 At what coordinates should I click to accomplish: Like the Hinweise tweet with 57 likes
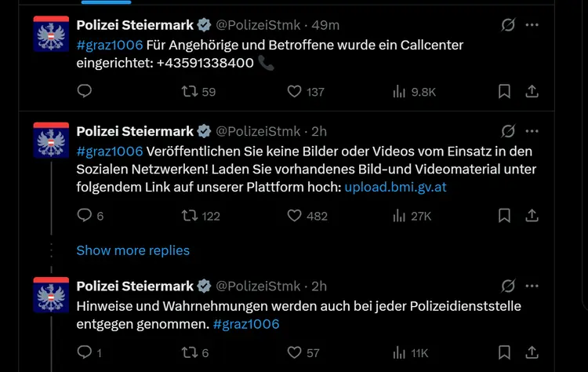(x=294, y=352)
